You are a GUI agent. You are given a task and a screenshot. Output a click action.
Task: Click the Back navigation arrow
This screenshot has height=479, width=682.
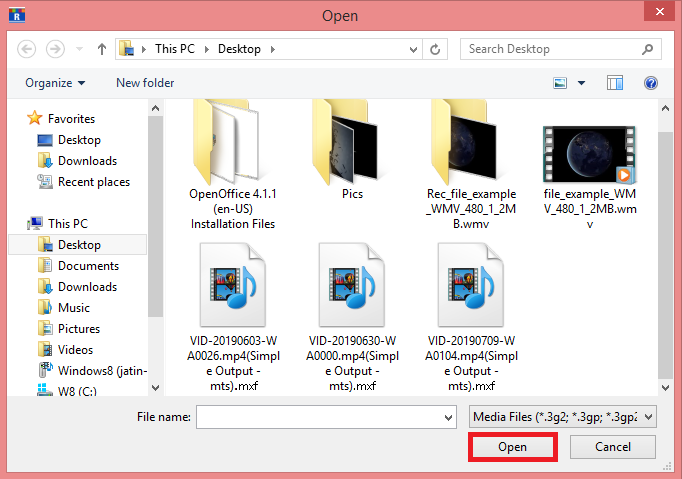pyautogui.click(x=27, y=49)
